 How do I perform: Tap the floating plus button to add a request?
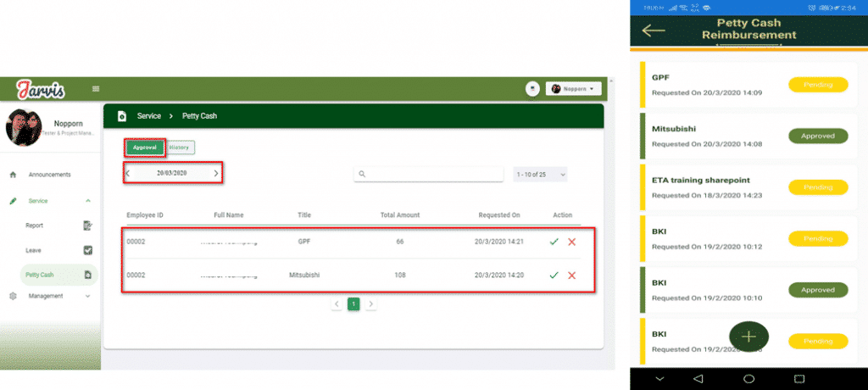[748, 337]
